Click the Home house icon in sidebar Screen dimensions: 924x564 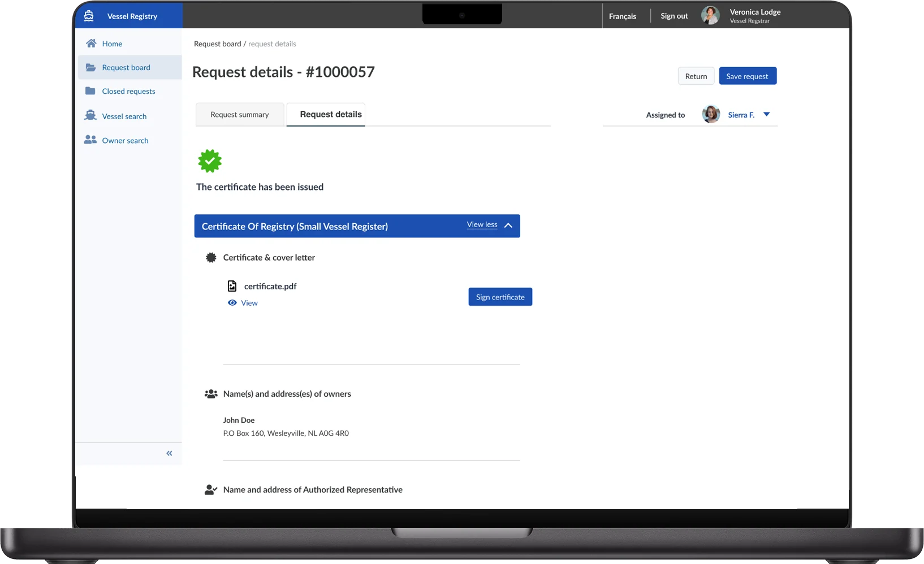click(91, 44)
